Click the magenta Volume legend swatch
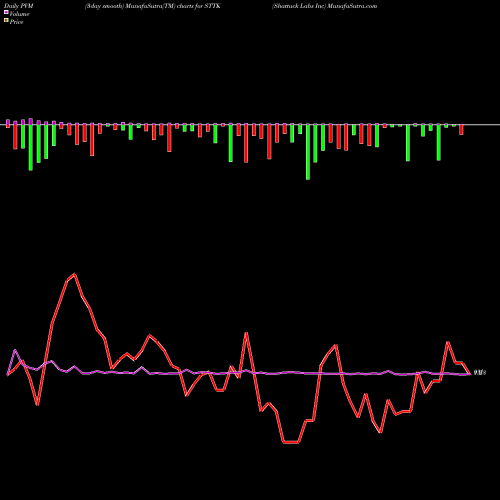Image resolution: width=500 pixels, height=500 pixels. [6, 13]
